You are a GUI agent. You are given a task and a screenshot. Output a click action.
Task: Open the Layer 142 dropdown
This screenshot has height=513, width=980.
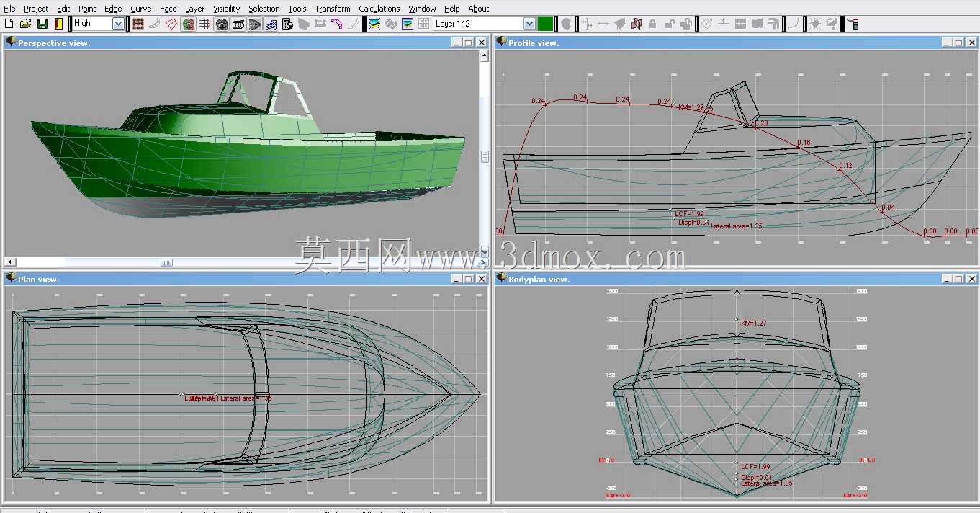tap(529, 24)
